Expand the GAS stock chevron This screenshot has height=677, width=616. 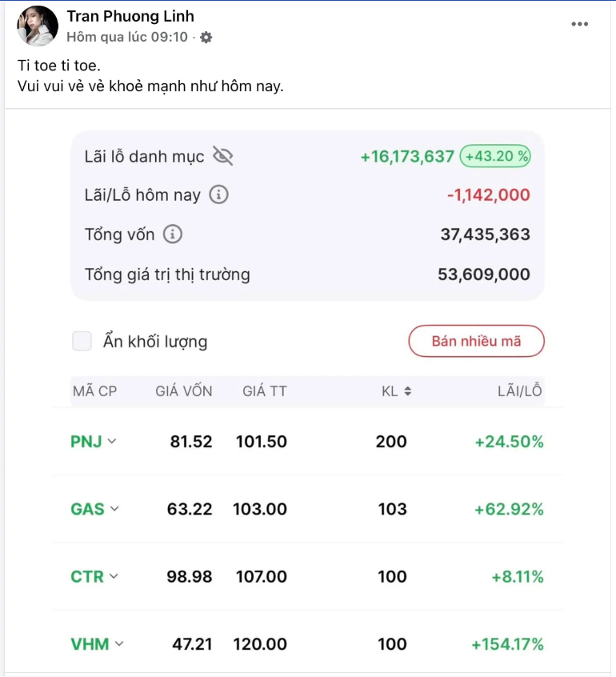[115, 509]
